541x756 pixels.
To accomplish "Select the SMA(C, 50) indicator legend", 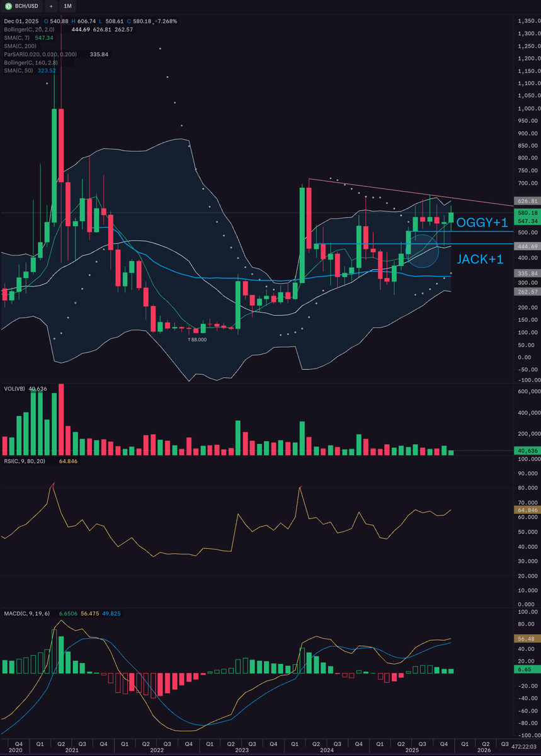I will (x=19, y=71).
